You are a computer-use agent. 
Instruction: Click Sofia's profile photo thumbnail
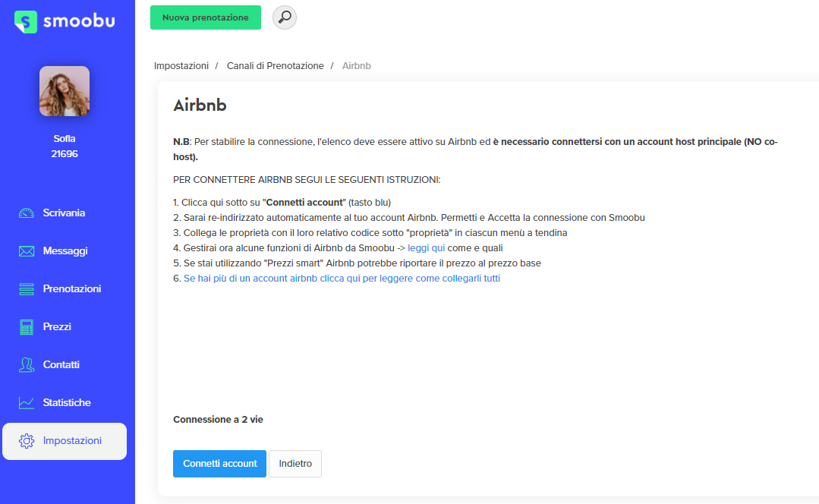tap(65, 91)
